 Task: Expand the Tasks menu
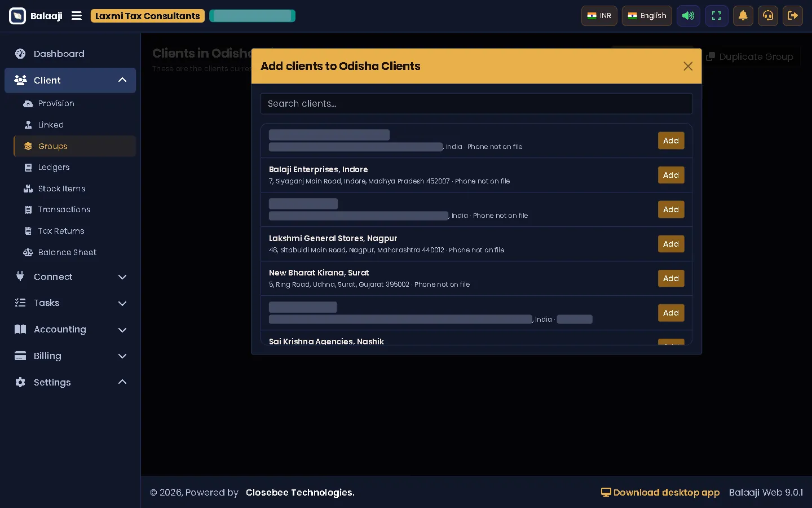[x=70, y=303]
